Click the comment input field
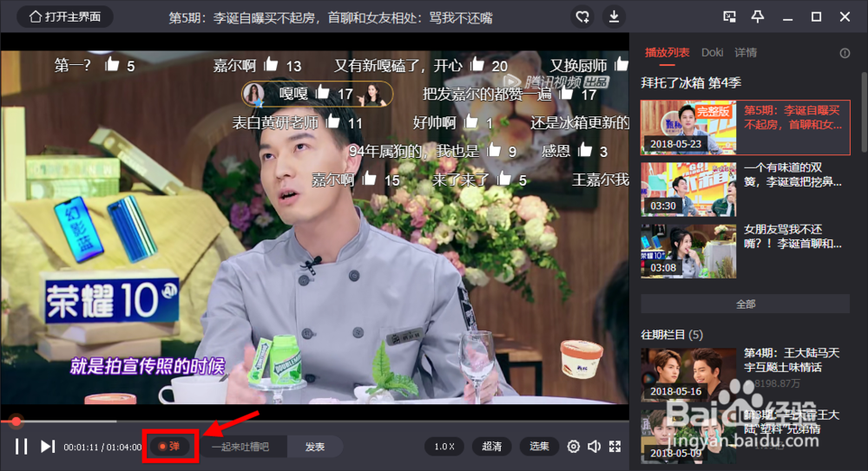The image size is (868, 471). [242, 447]
